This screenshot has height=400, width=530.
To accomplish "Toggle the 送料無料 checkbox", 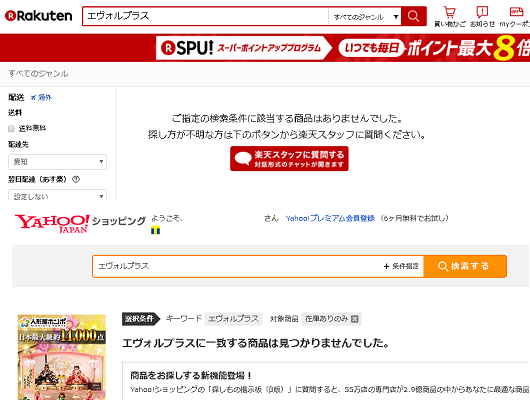I will click(11, 128).
